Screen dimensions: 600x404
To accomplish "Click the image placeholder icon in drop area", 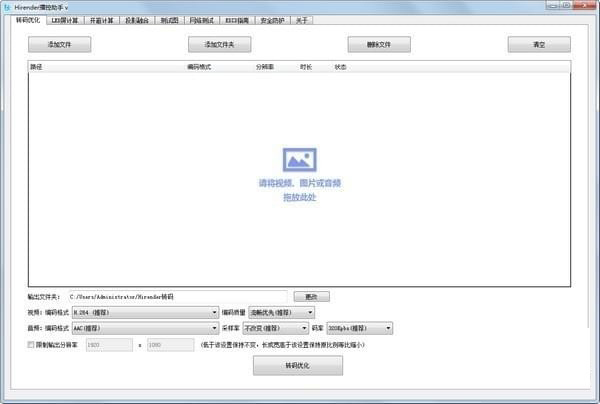I will click(x=300, y=160).
